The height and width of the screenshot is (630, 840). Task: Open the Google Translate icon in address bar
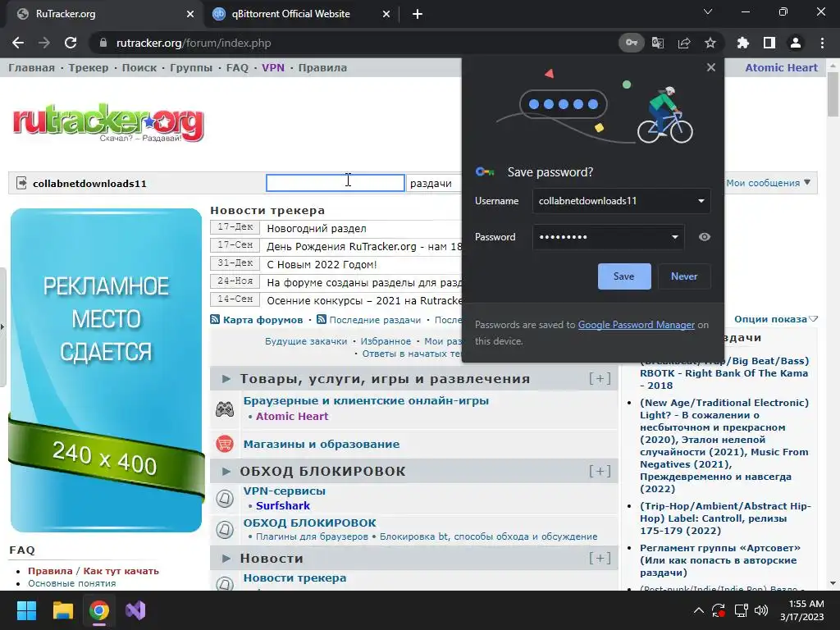coord(658,43)
